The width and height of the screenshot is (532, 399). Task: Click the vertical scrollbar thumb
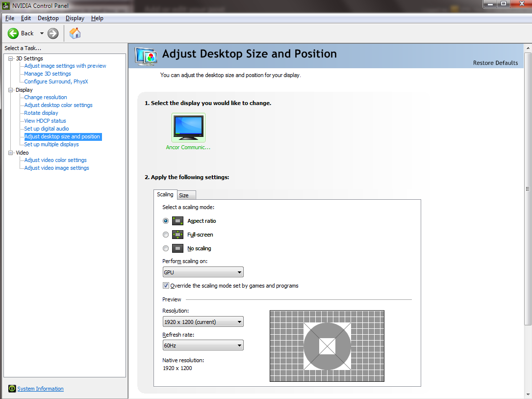click(x=528, y=188)
